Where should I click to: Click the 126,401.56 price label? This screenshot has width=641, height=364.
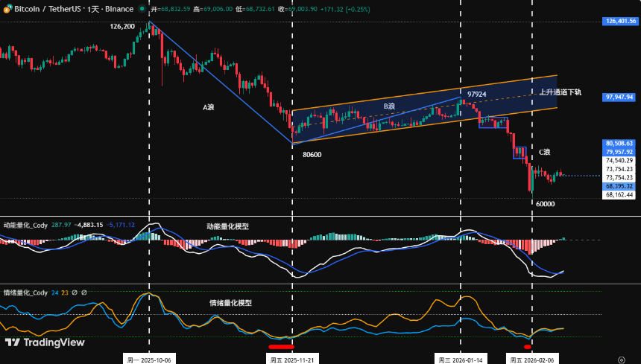click(x=620, y=22)
